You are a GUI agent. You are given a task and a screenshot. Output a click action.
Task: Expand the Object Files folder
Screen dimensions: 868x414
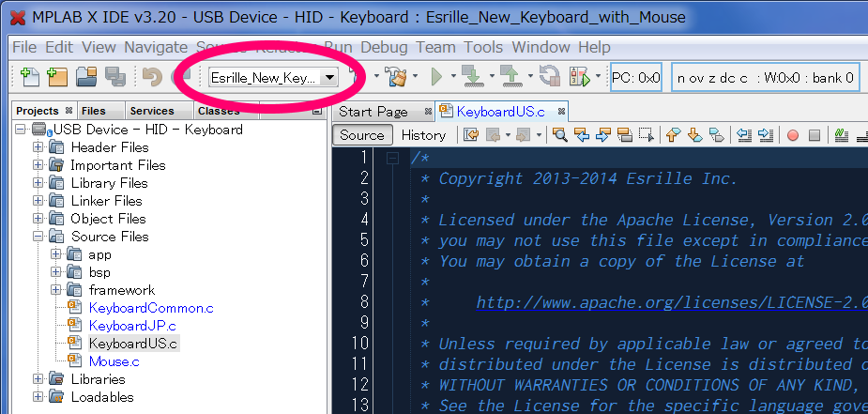pyautogui.click(x=38, y=218)
